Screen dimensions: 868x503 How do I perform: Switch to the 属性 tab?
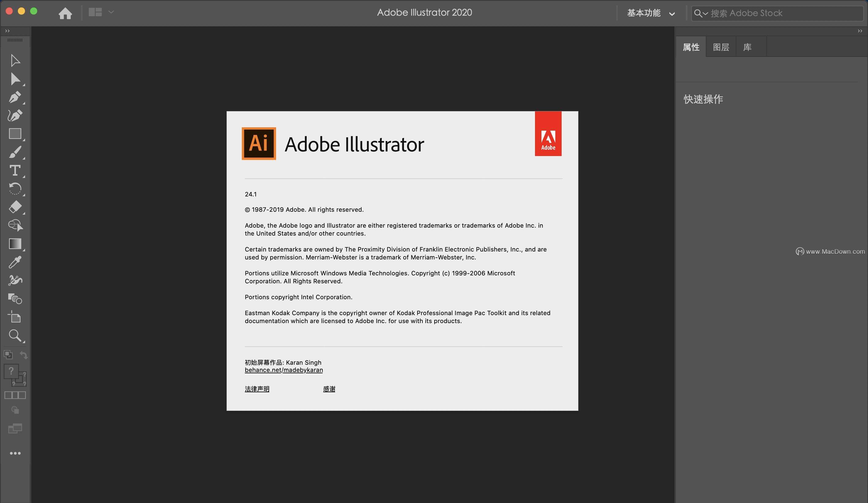coord(691,47)
